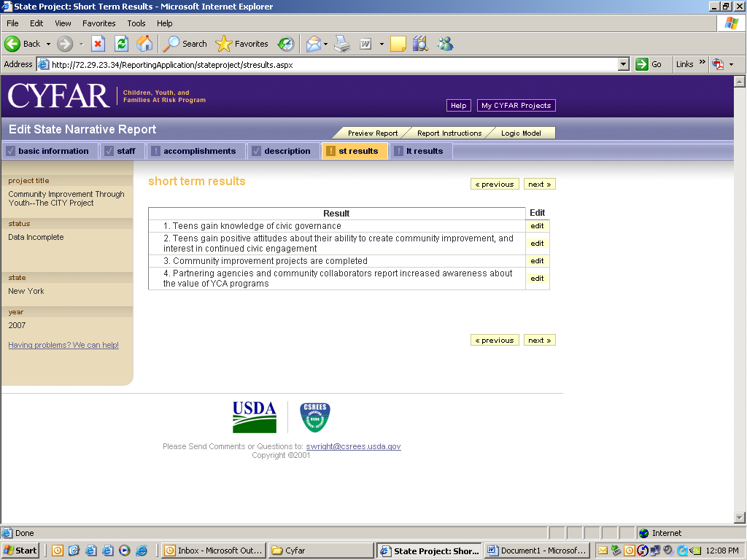
Task: Expand the address bar dropdown arrow
Action: pos(623,64)
